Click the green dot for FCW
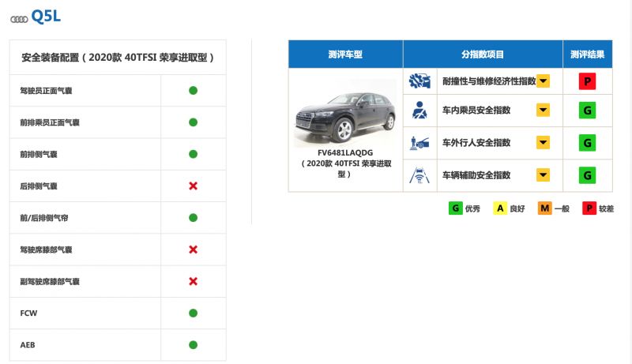 coord(193,313)
